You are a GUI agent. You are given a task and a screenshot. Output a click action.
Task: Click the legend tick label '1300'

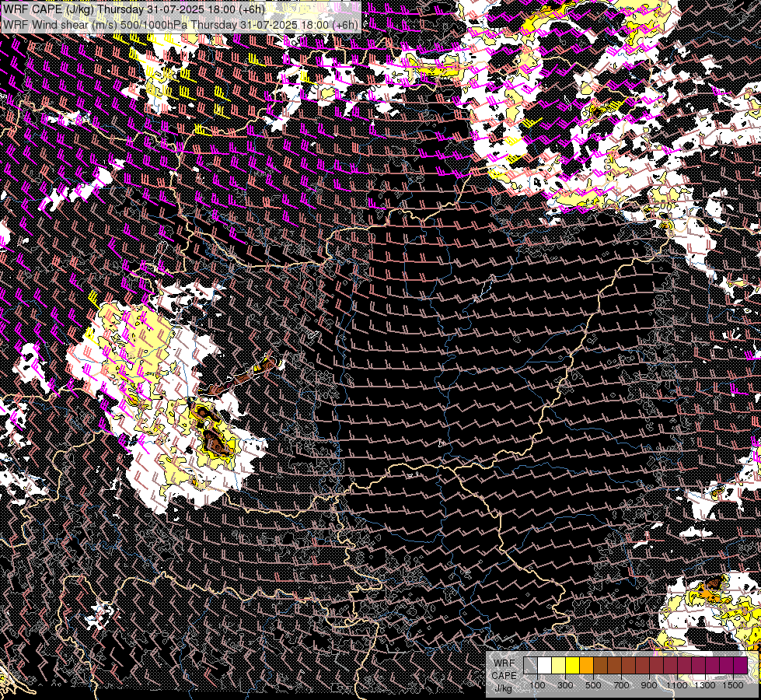(x=705, y=685)
